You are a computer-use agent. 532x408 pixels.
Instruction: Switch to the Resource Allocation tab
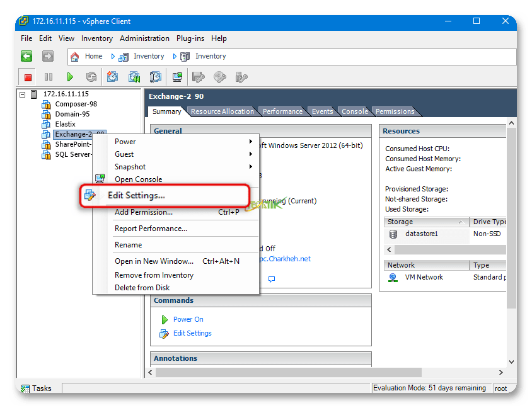point(222,111)
